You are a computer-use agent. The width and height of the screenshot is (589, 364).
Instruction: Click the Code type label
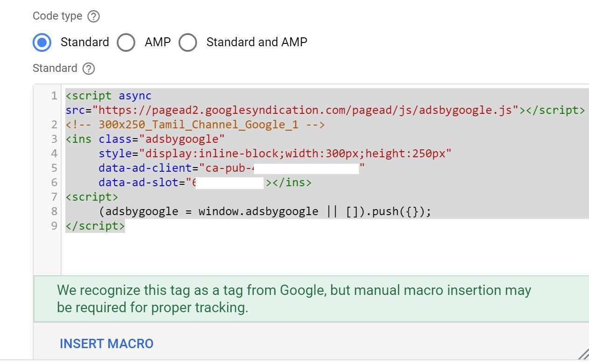(57, 16)
